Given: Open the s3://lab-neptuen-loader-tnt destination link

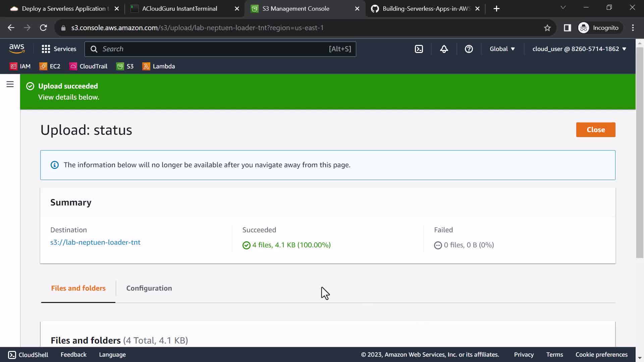Looking at the screenshot, I should click(95, 242).
